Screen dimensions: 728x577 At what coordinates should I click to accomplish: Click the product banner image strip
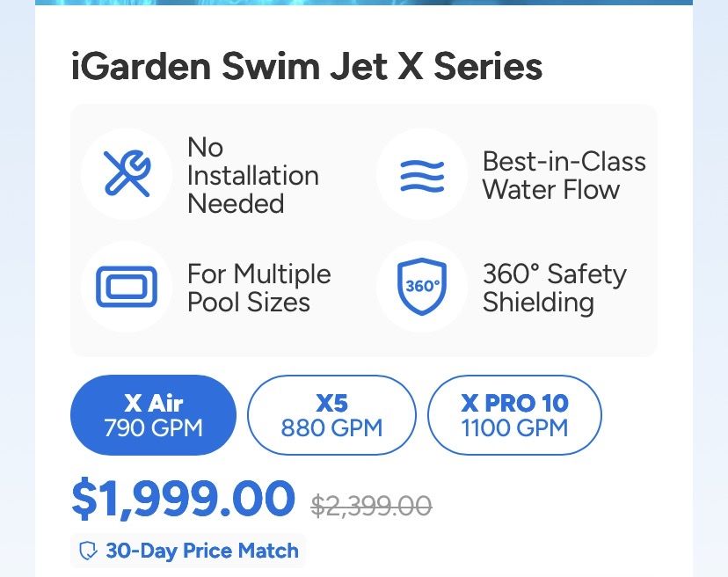point(364,3)
